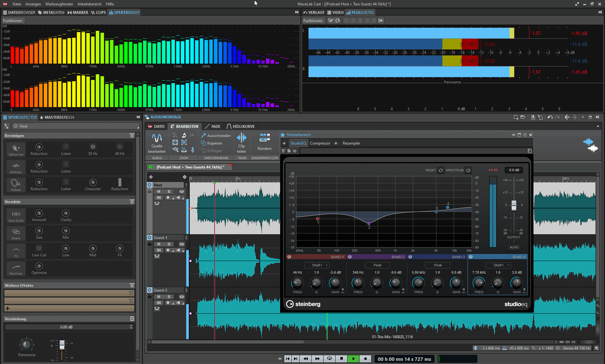Disable Band 2 in StudioEQ
This screenshot has width=605, height=364.
click(x=350, y=257)
